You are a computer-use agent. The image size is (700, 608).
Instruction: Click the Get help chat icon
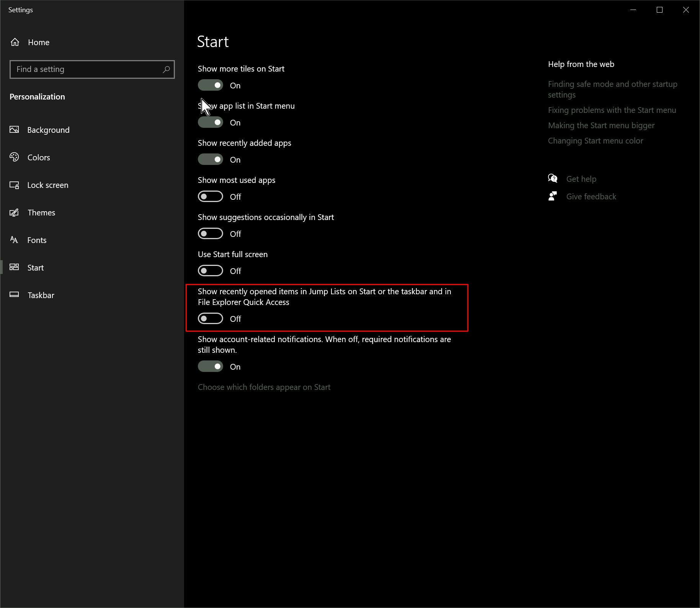553,179
